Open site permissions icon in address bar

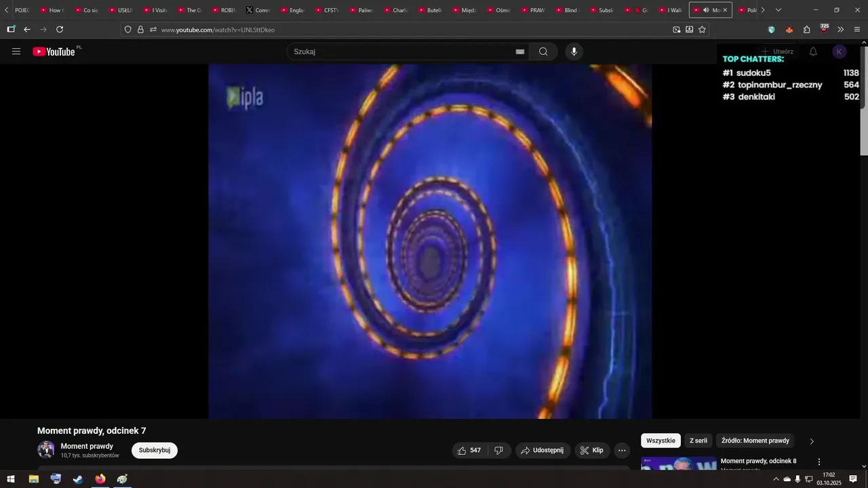click(x=153, y=30)
